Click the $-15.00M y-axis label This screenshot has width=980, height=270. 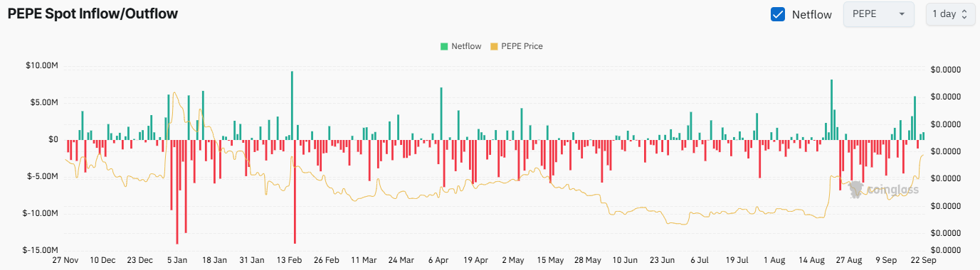coord(41,250)
